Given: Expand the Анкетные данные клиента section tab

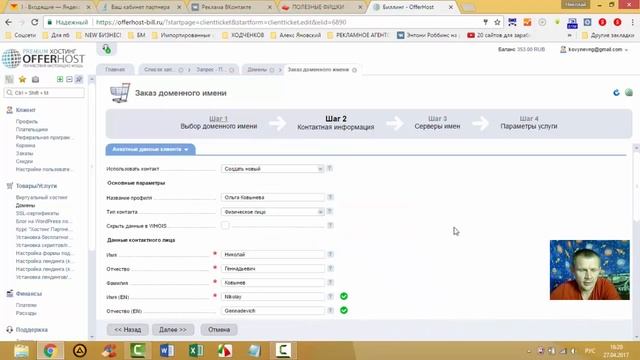Looking at the screenshot, I should (x=150, y=149).
